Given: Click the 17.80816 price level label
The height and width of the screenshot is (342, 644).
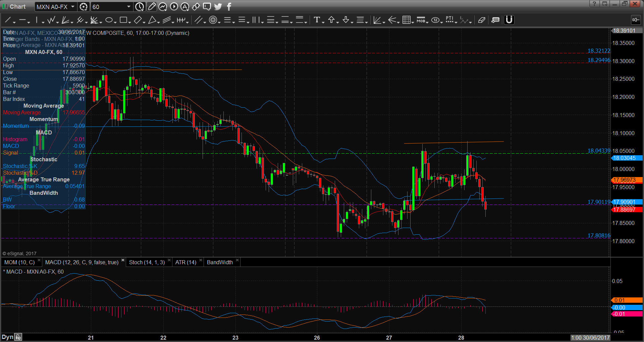Looking at the screenshot, I should [x=599, y=236].
